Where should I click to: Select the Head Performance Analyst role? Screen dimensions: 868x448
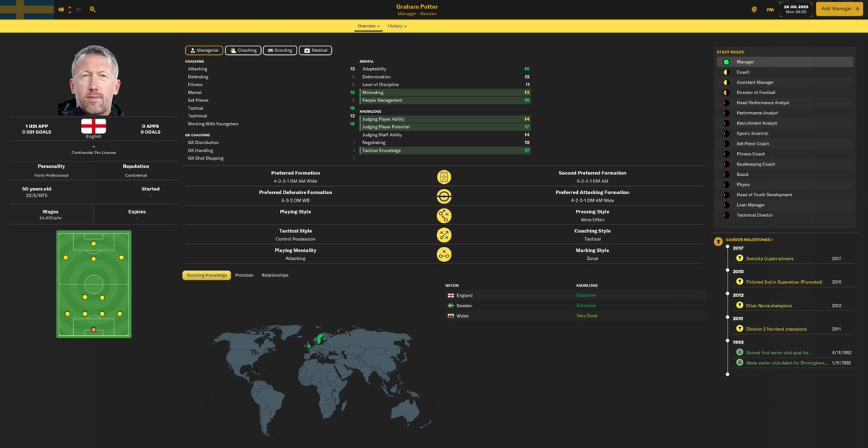784,103
